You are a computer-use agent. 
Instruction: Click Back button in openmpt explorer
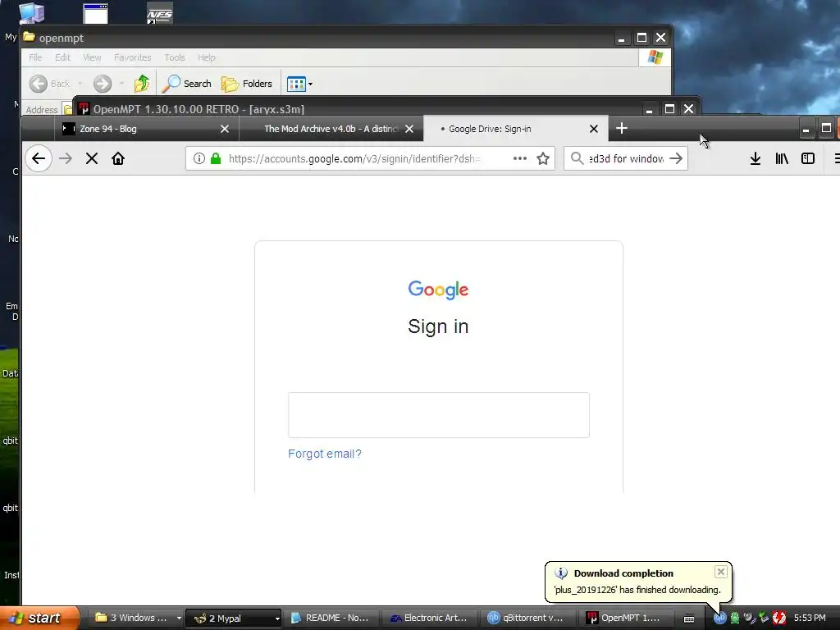pyautogui.click(x=49, y=84)
